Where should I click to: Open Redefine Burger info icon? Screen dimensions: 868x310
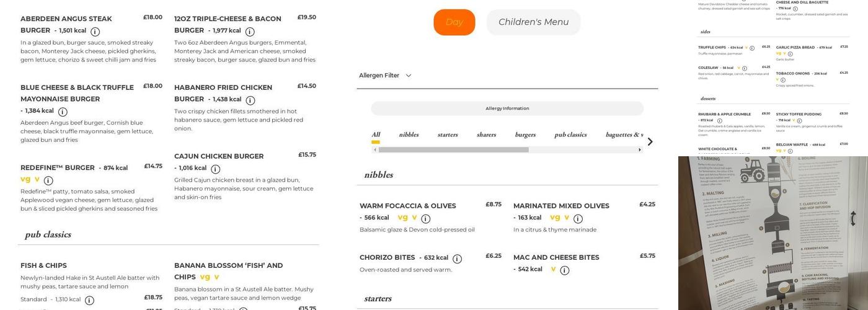click(x=48, y=181)
